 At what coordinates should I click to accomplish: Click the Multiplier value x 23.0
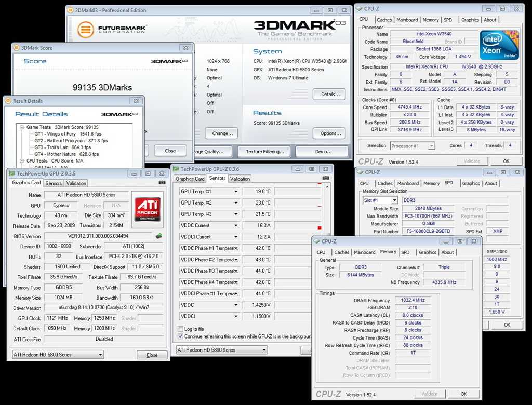pos(410,115)
